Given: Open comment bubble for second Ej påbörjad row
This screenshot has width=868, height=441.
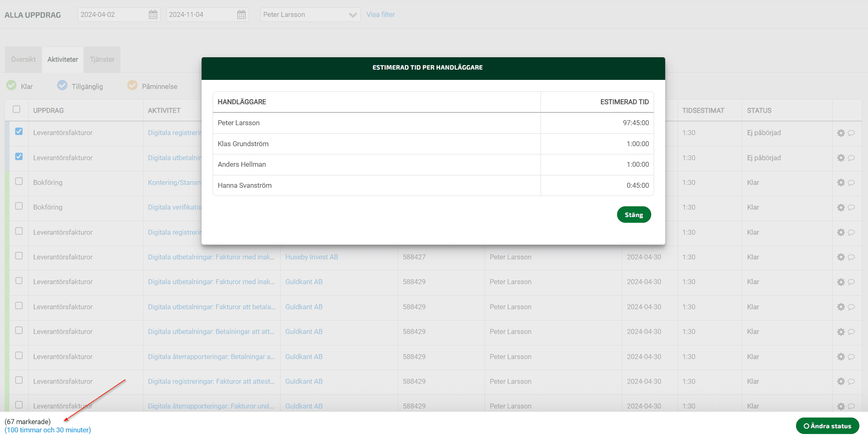Looking at the screenshot, I should click(852, 158).
